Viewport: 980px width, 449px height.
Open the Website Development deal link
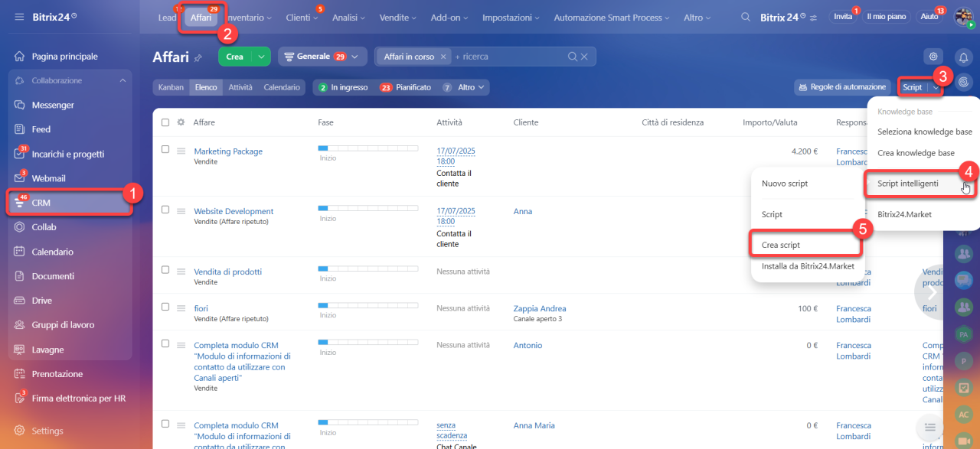click(234, 211)
